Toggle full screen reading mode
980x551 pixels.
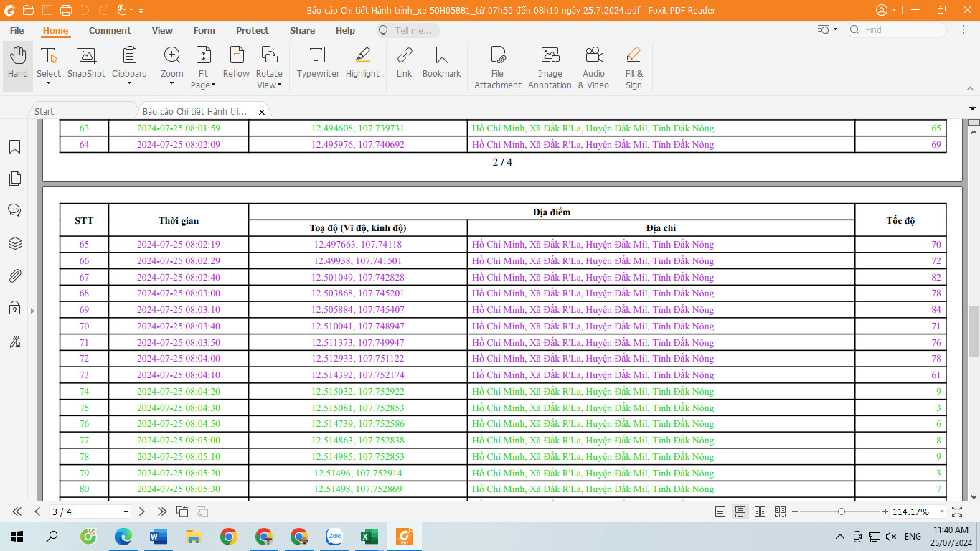click(957, 512)
